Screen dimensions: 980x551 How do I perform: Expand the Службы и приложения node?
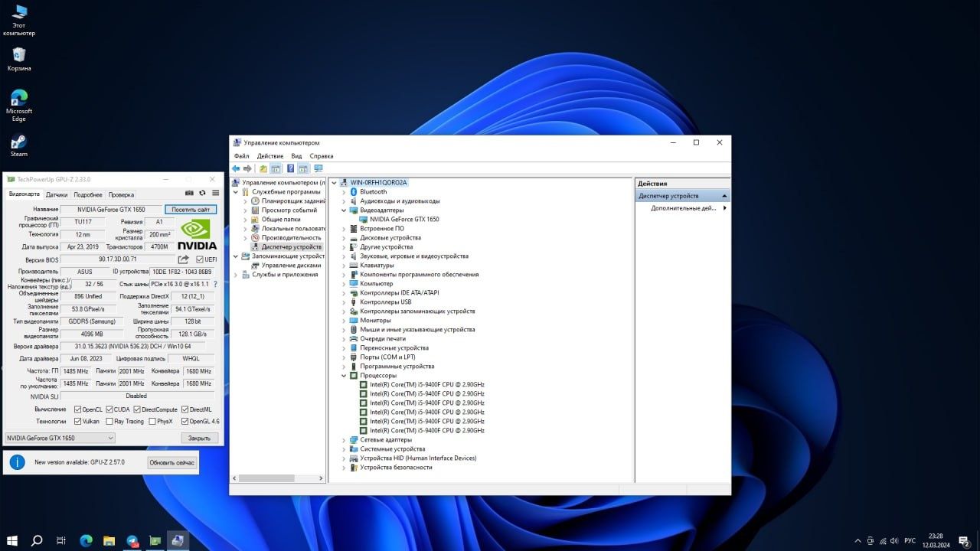(236, 275)
